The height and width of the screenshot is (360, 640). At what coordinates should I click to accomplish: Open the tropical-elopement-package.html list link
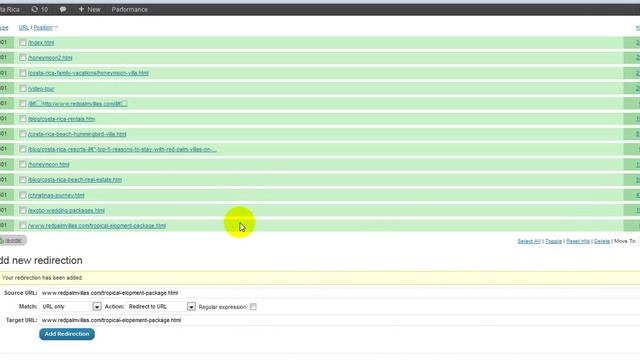click(x=97, y=225)
